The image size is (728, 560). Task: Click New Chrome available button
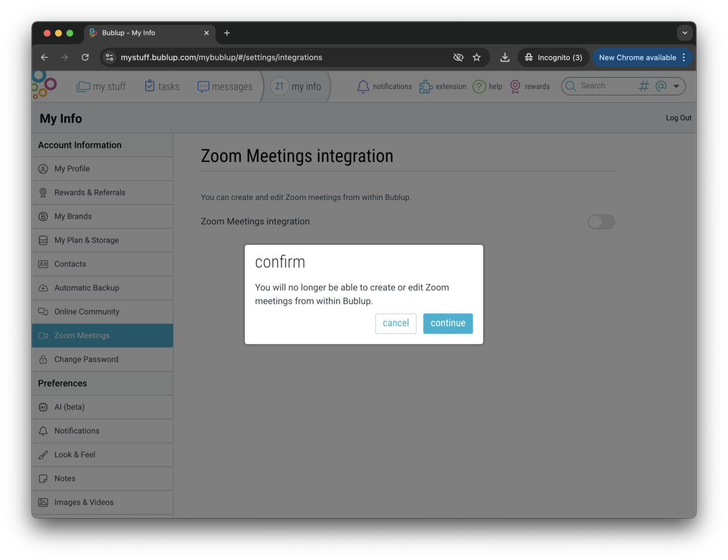pyautogui.click(x=637, y=57)
